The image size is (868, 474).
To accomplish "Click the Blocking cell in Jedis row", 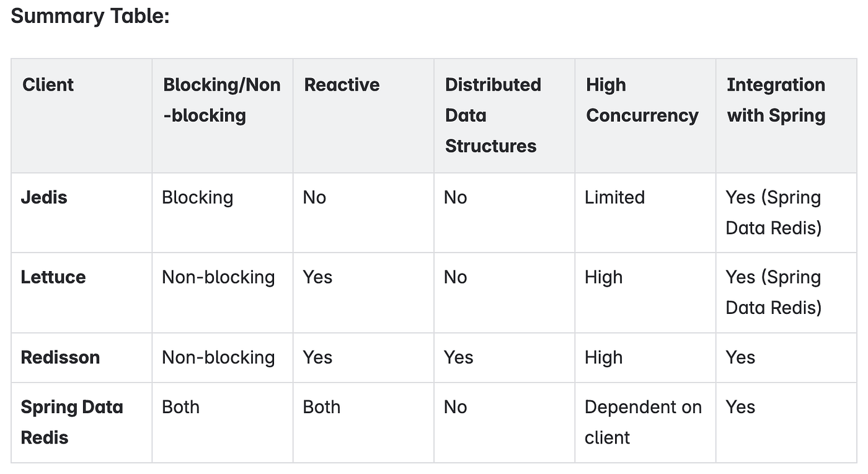I will tap(197, 197).
